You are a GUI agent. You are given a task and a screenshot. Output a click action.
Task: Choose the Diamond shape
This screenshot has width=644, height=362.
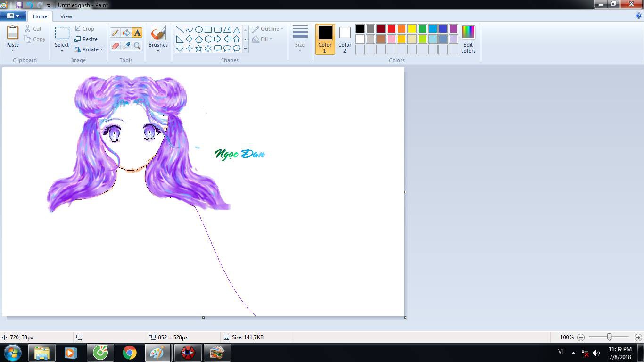(x=190, y=39)
